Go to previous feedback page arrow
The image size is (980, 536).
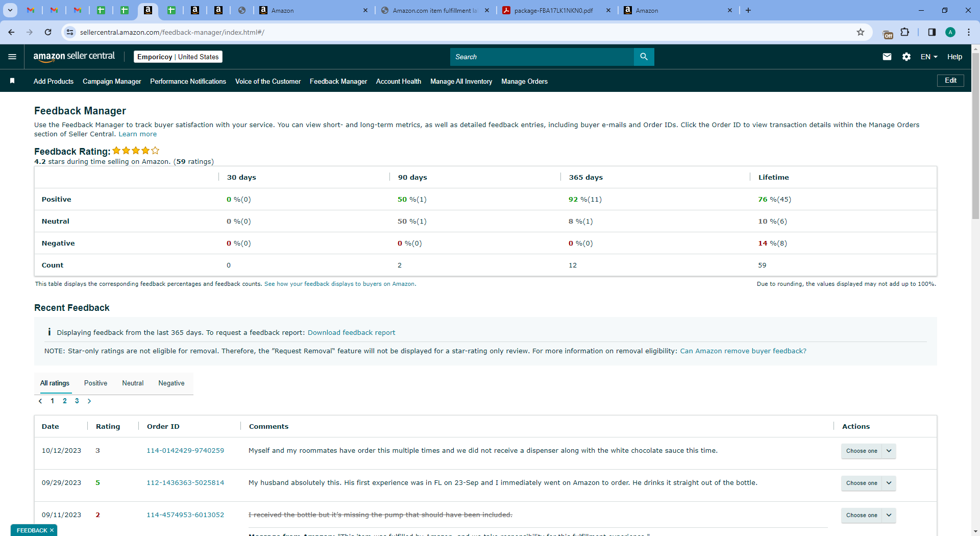click(x=40, y=401)
